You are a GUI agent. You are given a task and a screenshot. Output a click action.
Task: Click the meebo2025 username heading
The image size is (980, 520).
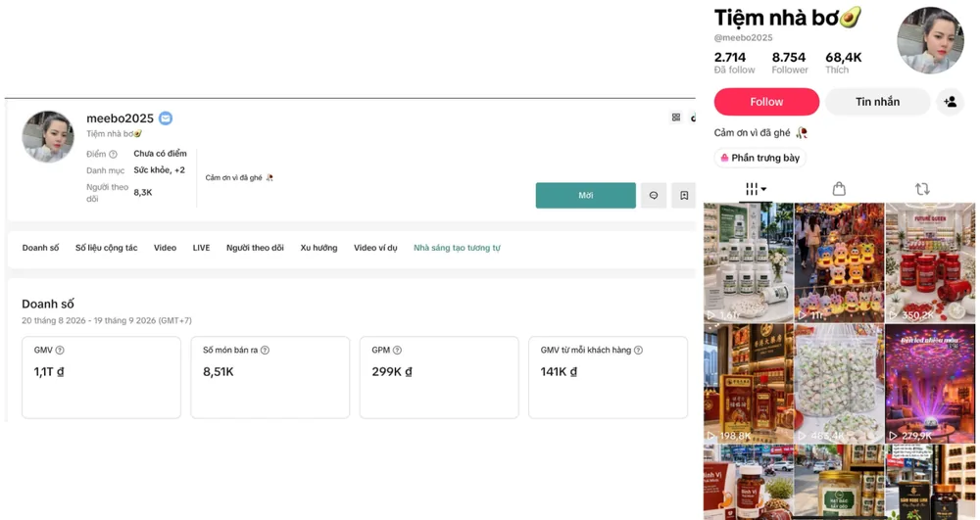coord(120,118)
